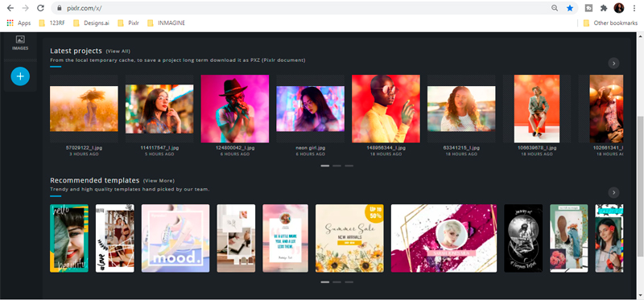Click the View All projects link
The width and height of the screenshot is (644, 300).
(x=118, y=51)
